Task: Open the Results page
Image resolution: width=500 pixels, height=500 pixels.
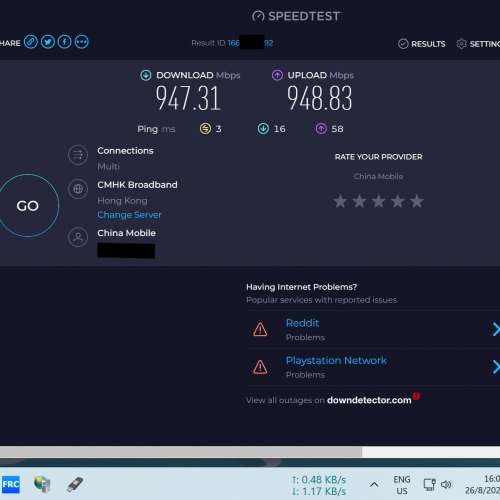Action: 422,44
